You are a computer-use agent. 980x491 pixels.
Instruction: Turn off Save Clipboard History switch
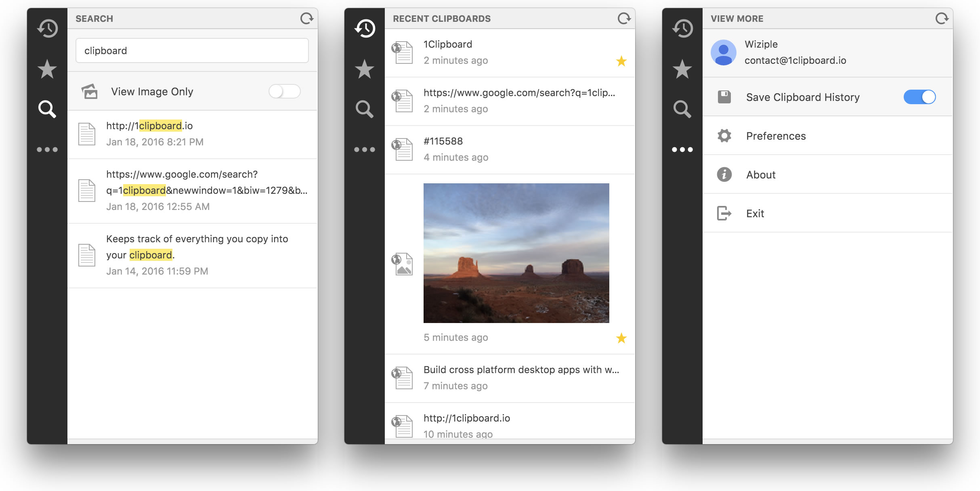point(919,97)
